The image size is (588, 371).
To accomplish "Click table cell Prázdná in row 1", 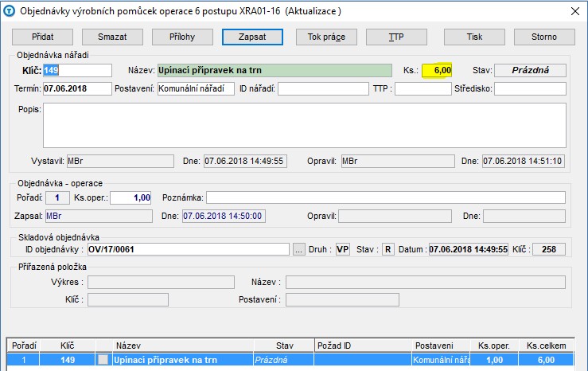I will [x=284, y=360].
